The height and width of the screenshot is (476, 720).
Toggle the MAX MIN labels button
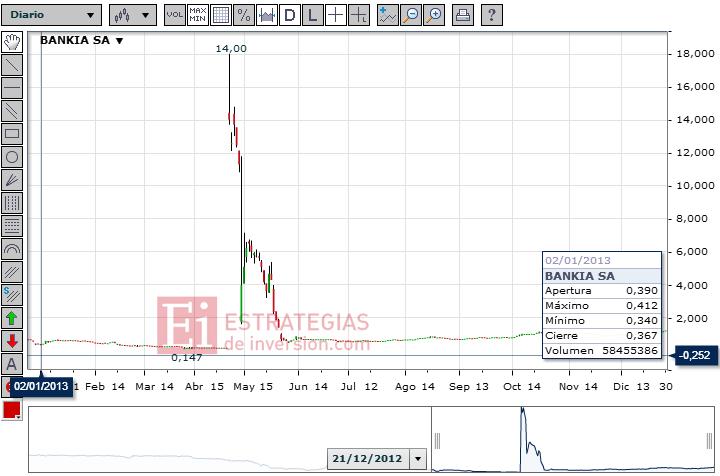198,15
